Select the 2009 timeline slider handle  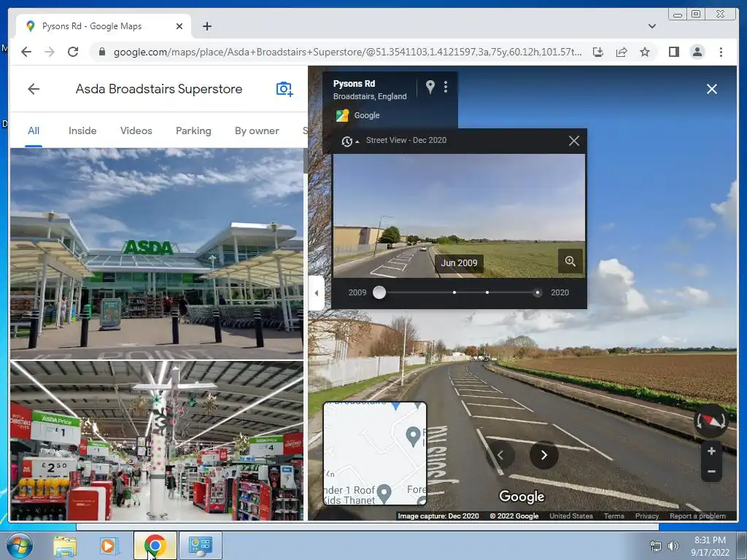click(379, 292)
